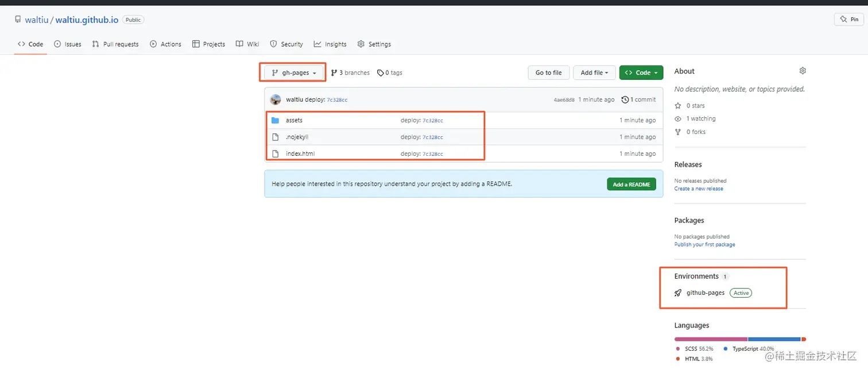This screenshot has height=373, width=868.
Task: Open 7c328cc link in the .nojekyll row
Action: click(x=433, y=137)
